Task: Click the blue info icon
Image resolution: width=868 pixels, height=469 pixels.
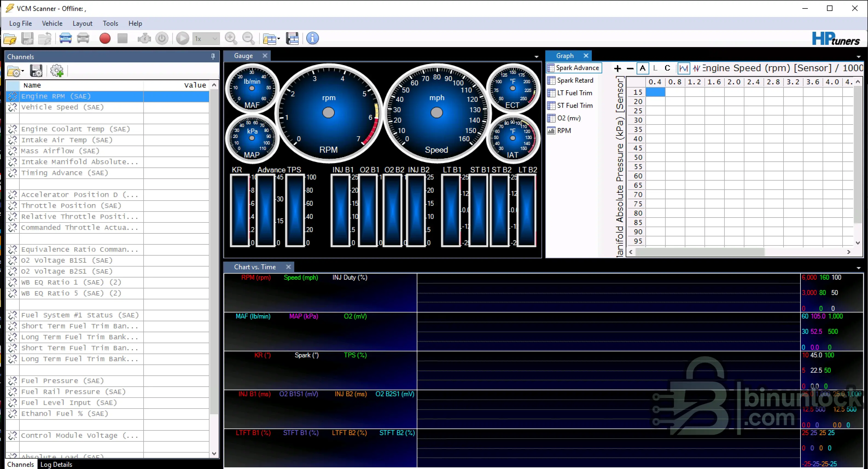Action: tap(312, 38)
